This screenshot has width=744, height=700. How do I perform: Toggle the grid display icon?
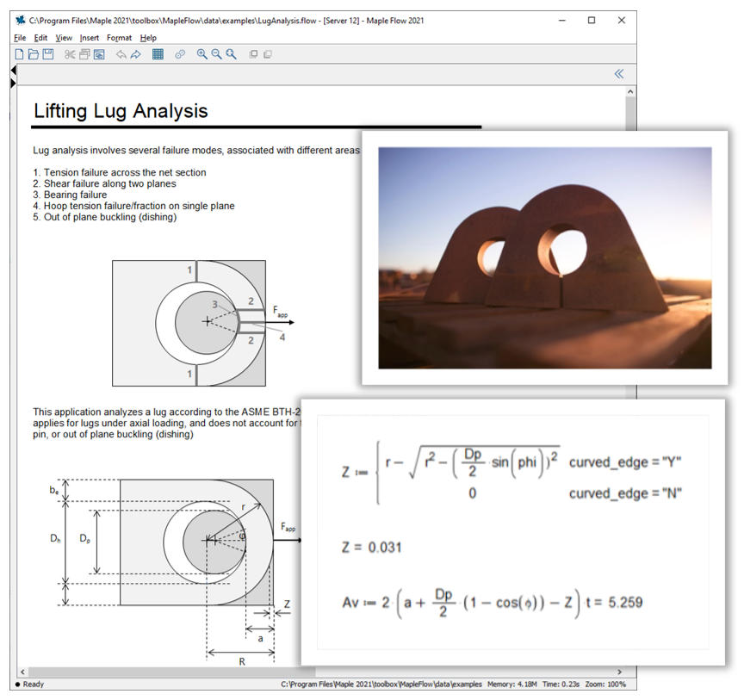[158, 54]
